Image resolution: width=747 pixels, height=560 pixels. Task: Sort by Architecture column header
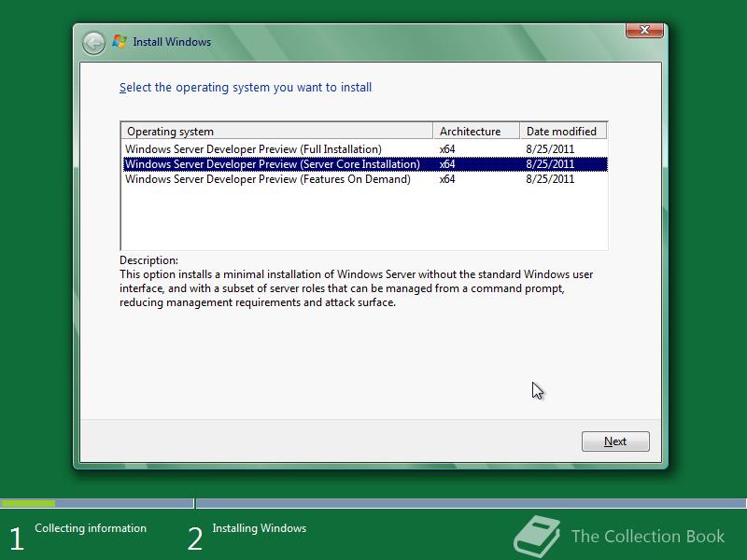tap(476, 131)
